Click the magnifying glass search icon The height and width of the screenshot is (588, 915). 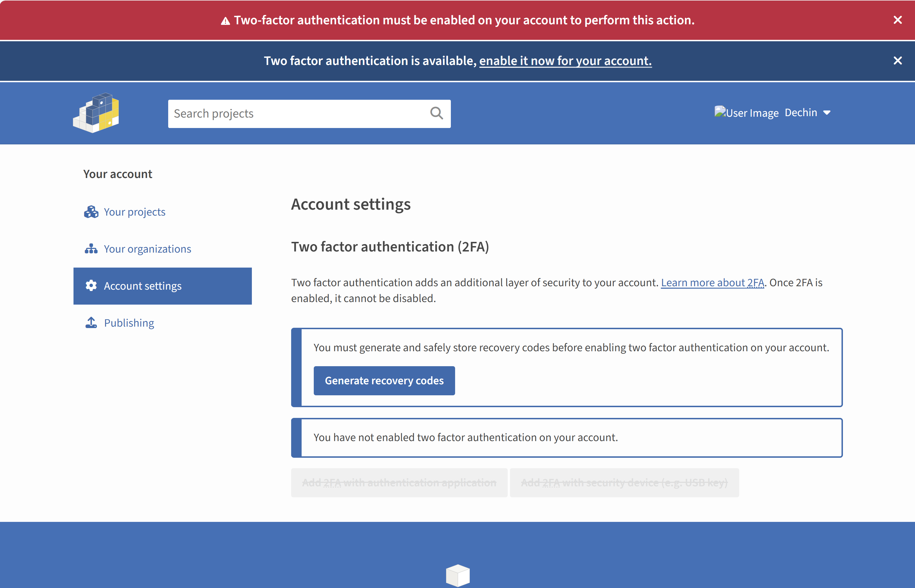pos(436,113)
